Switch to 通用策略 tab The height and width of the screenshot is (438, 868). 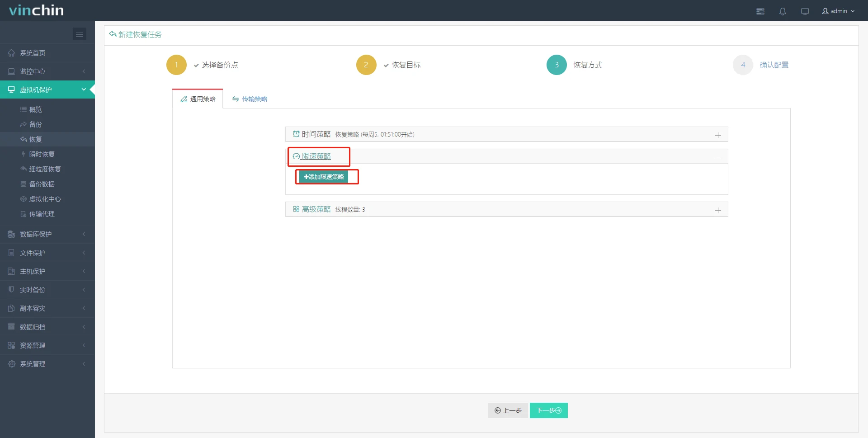(x=198, y=99)
